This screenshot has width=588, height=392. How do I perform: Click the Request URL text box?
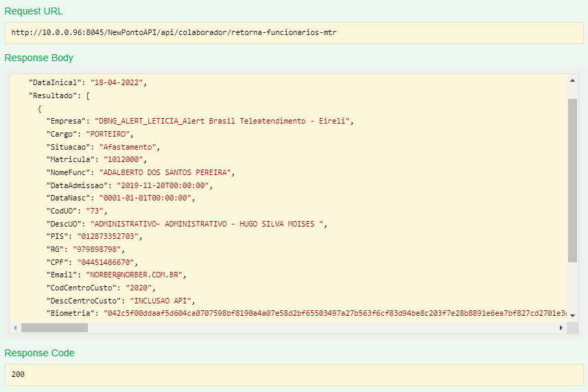point(294,32)
